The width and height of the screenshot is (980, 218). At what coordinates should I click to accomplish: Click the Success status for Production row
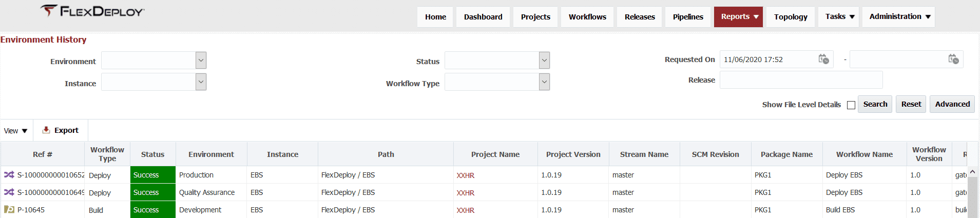click(x=153, y=175)
